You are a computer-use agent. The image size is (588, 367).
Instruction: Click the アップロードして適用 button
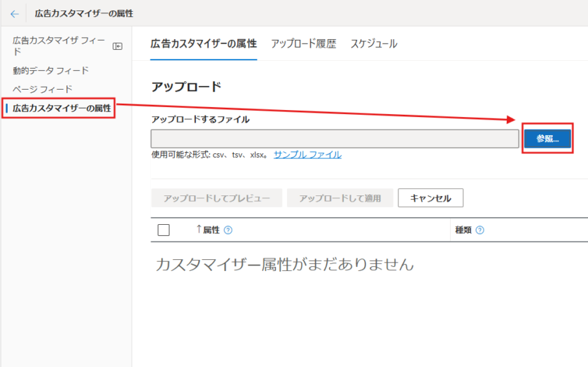(340, 198)
